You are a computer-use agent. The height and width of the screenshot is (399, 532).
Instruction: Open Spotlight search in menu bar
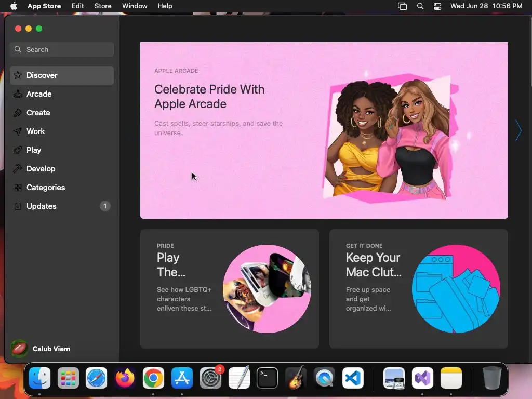click(x=420, y=6)
